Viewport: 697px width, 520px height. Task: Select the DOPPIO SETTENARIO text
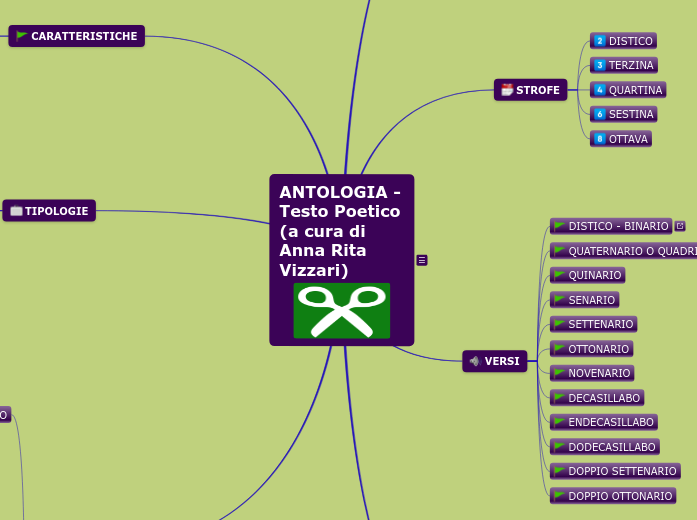click(x=622, y=471)
